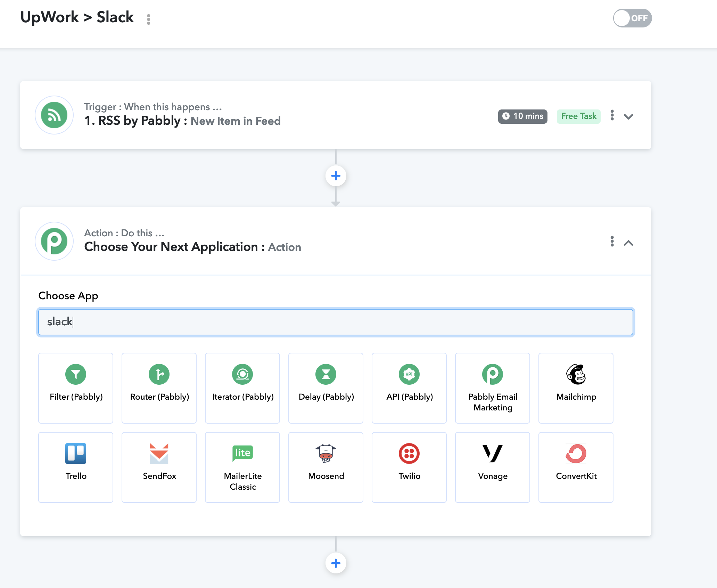Click the RSS by Pabbly trigger icon
This screenshot has width=717, height=588.
coord(54,115)
